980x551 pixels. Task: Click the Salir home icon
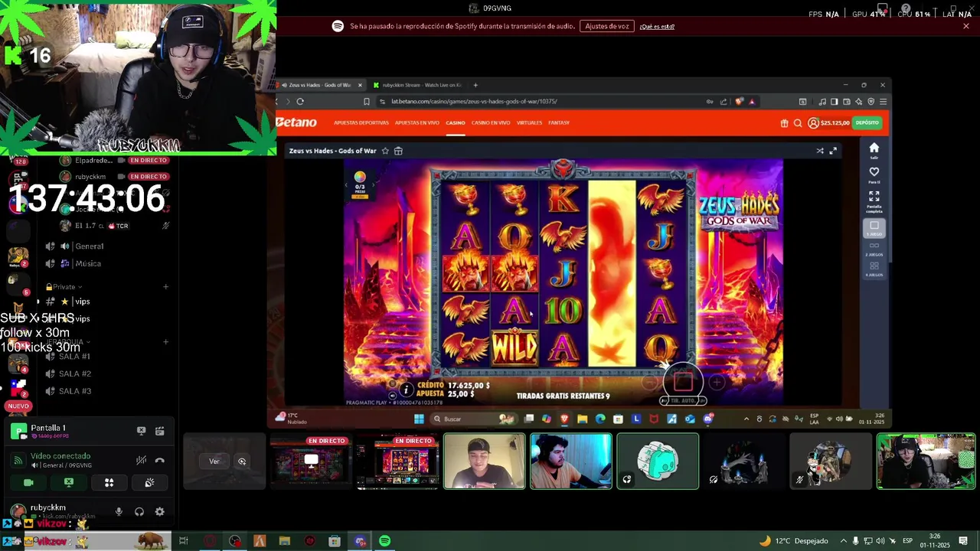coord(874,151)
